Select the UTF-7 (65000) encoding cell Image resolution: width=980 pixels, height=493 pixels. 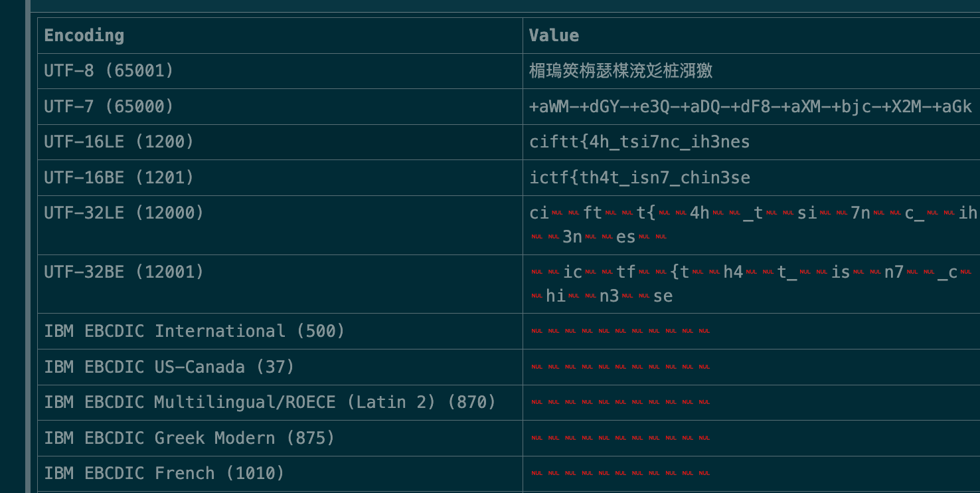tap(109, 106)
